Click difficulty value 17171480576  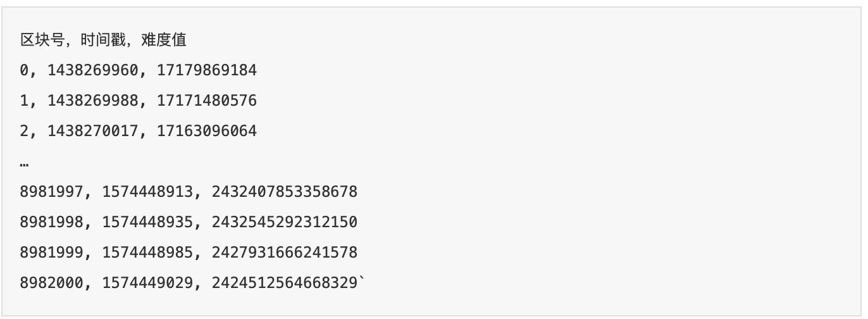point(207,101)
